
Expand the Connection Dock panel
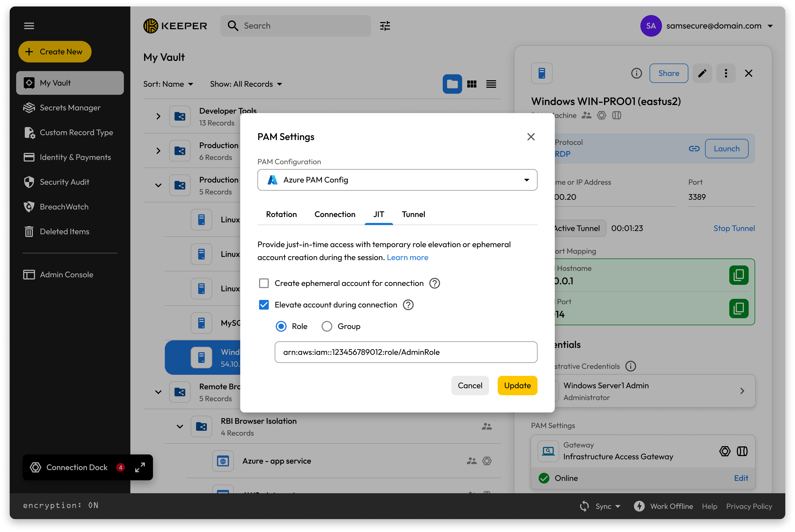coord(140,467)
